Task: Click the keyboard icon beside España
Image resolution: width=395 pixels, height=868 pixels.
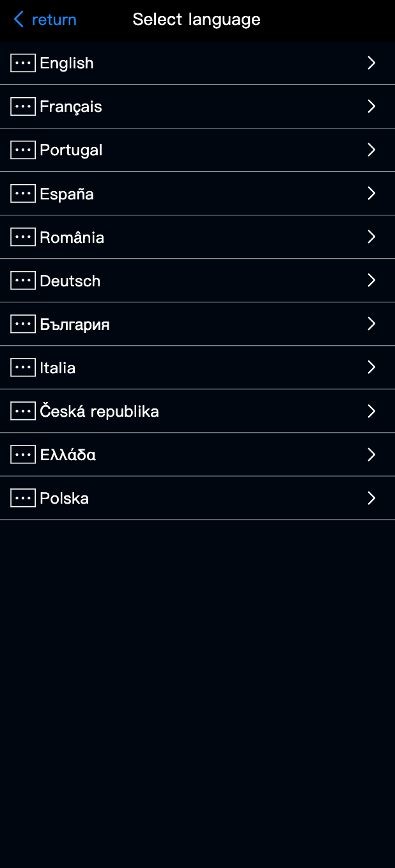Action: [x=23, y=194]
